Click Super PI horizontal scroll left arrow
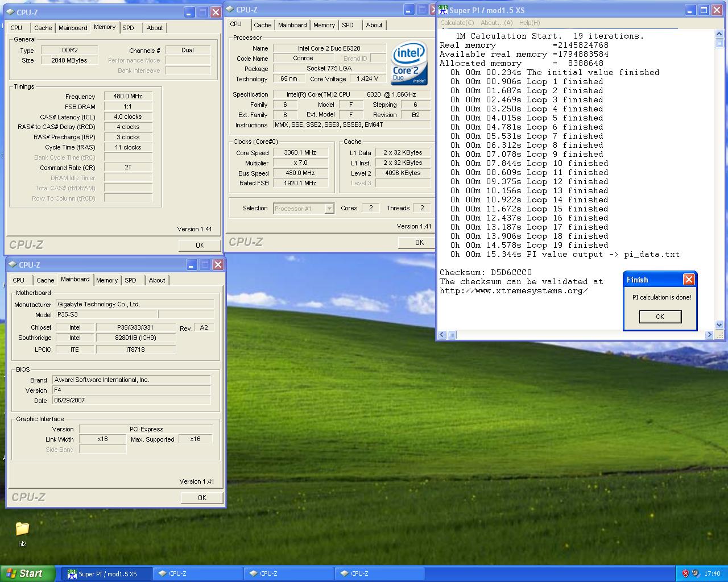The width and height of the screenshot is (728, 582). pos(443,335)
